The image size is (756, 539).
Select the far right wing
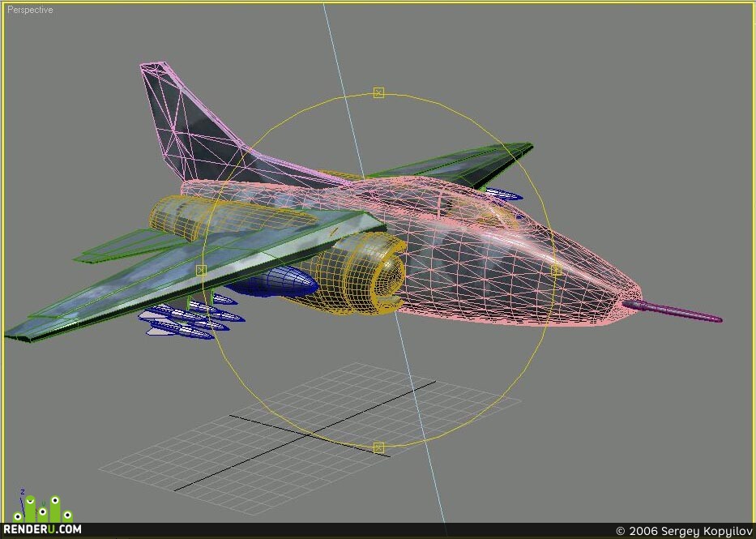pos(458,164)
